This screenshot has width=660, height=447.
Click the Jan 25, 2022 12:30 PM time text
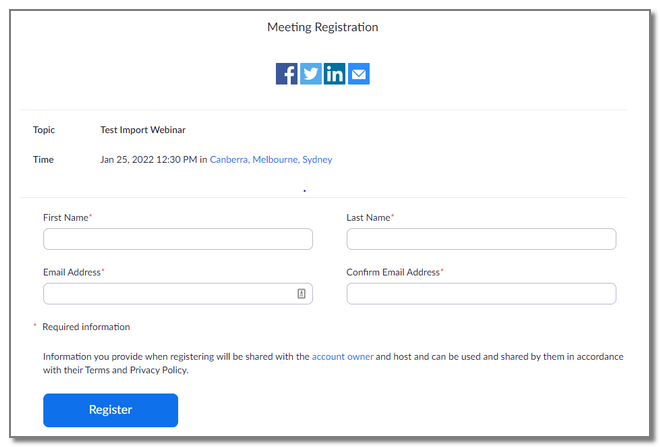(148, 160)
